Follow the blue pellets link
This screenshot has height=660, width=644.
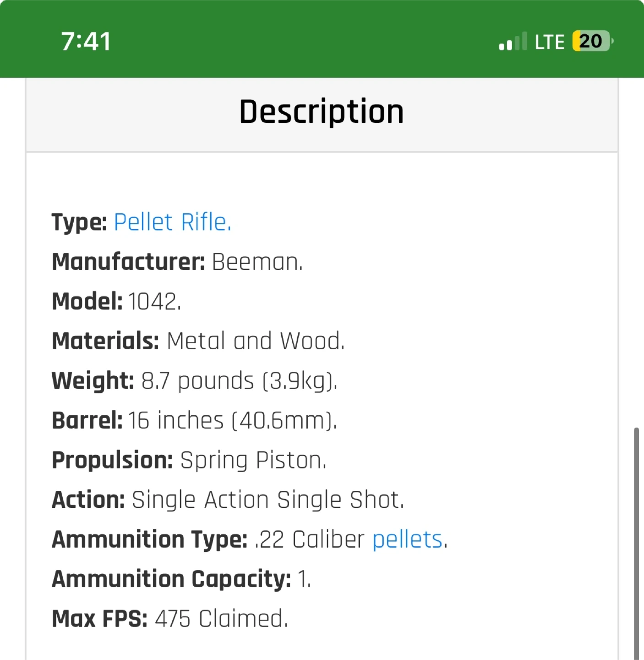407,539
